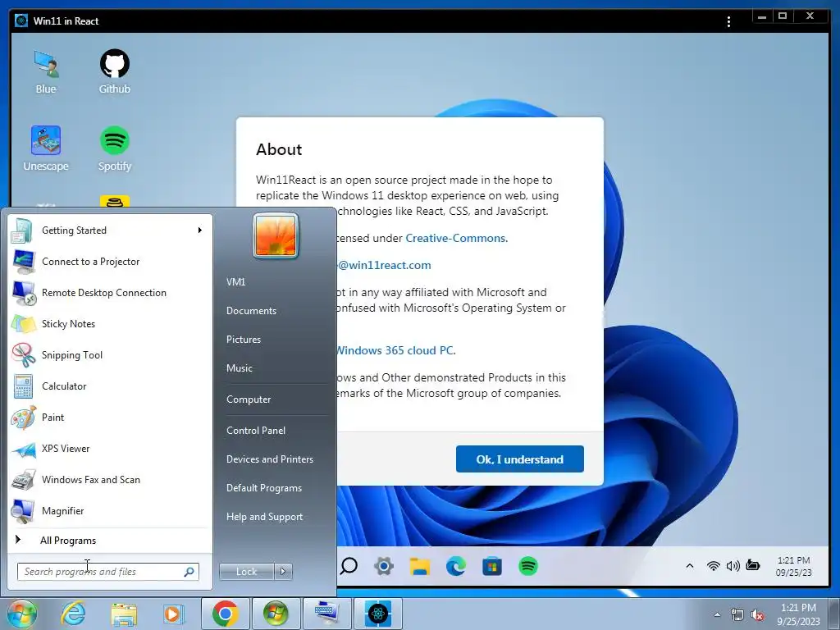Click the Windows 7 clock showing 9/25/2023
The width and height of the screenshot is (840, 630).
coord(798,614)
